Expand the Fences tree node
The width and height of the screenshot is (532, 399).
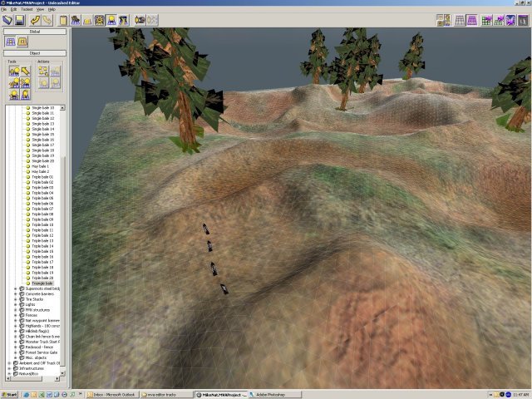tap(17, 315)
